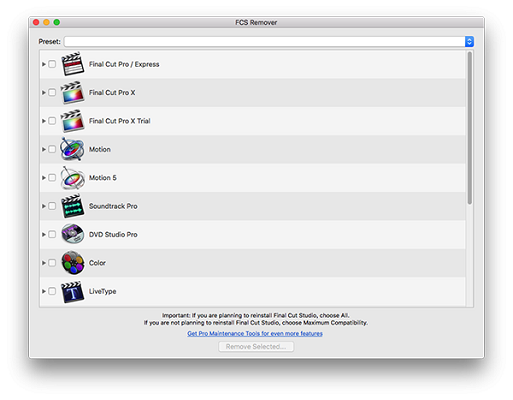Screen dimensions: 513x400
Task: Select the LiveType label text
Action: [103, 291]
